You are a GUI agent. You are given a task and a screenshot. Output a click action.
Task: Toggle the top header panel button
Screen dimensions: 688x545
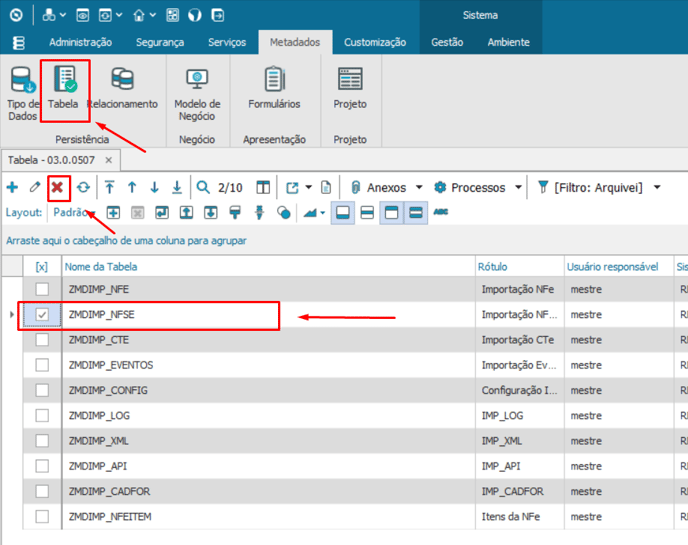(x=391, y=212)
